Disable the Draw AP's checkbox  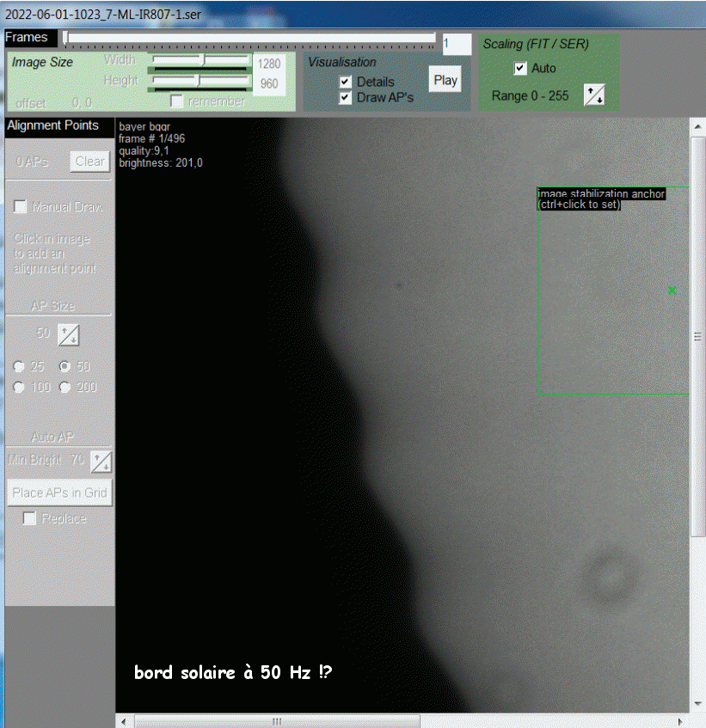tap(346, 97)
